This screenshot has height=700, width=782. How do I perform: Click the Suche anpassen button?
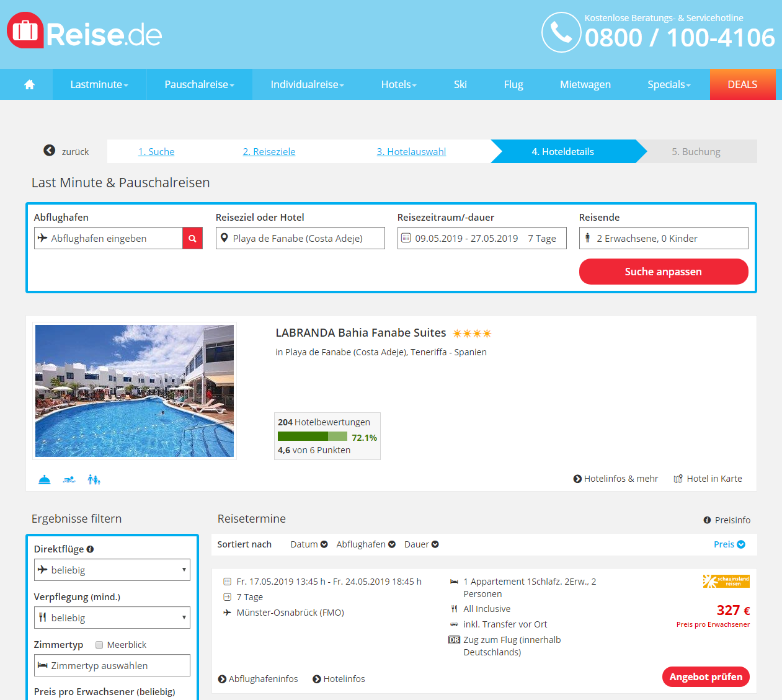(664, 272)
